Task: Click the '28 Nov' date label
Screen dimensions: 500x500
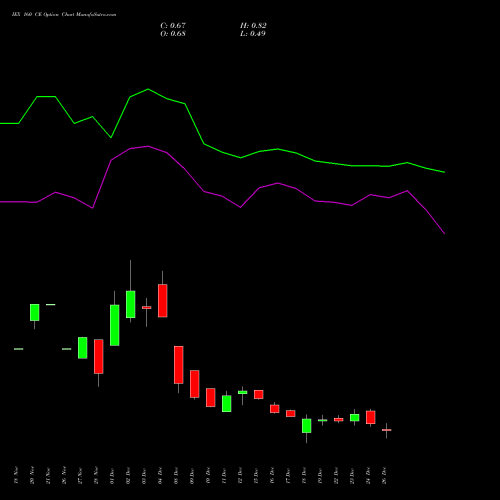Action: click(96, 475)
